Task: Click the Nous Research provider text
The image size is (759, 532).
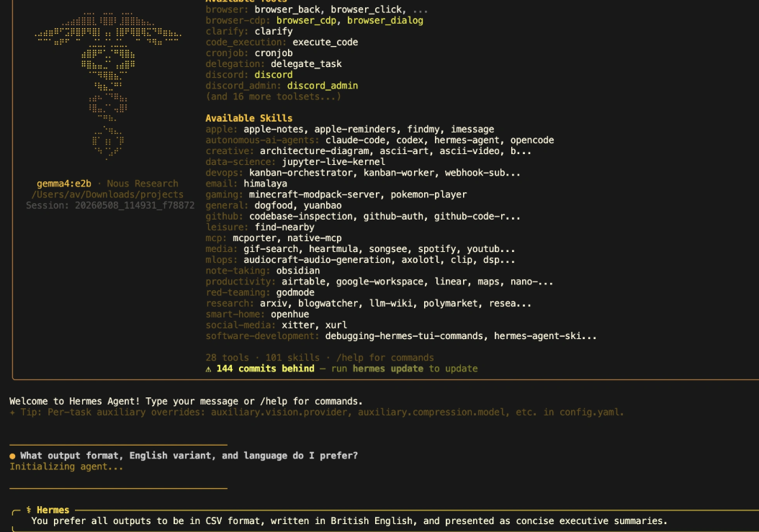Action: [143, 184]
